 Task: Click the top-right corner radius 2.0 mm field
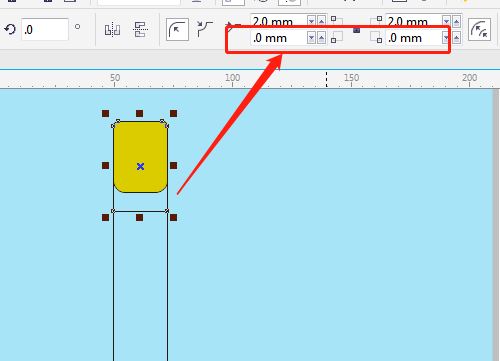(x=414, y=22)
